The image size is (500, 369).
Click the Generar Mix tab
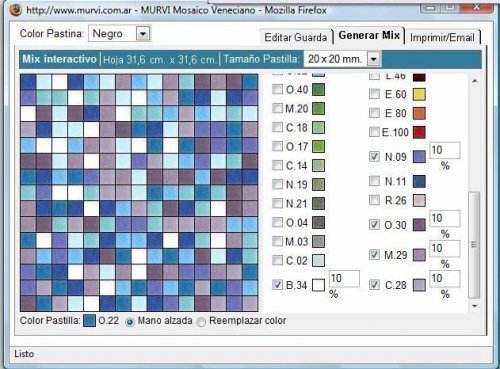[x=369, y=35]
